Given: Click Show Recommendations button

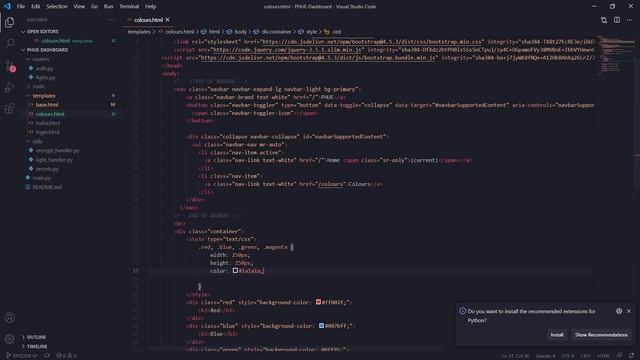Looking at the screenshot, I should click(x=601, y=335).
